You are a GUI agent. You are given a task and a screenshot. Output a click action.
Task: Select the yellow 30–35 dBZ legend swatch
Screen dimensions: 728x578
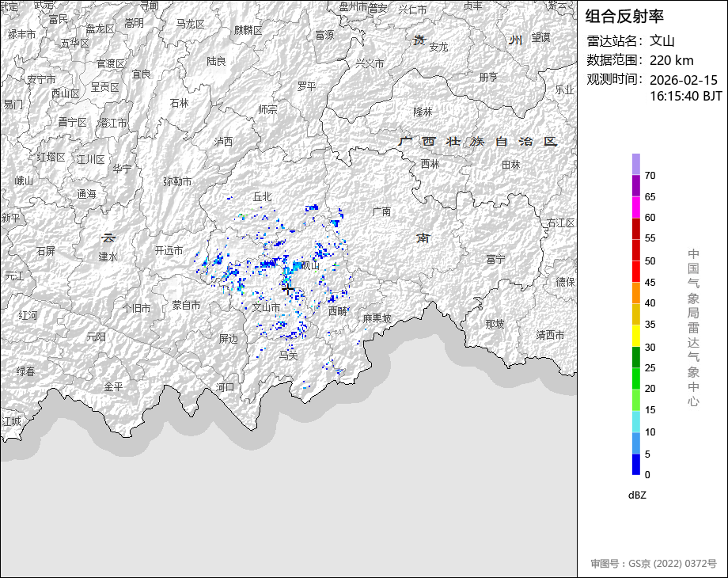[x=636, y=336]
